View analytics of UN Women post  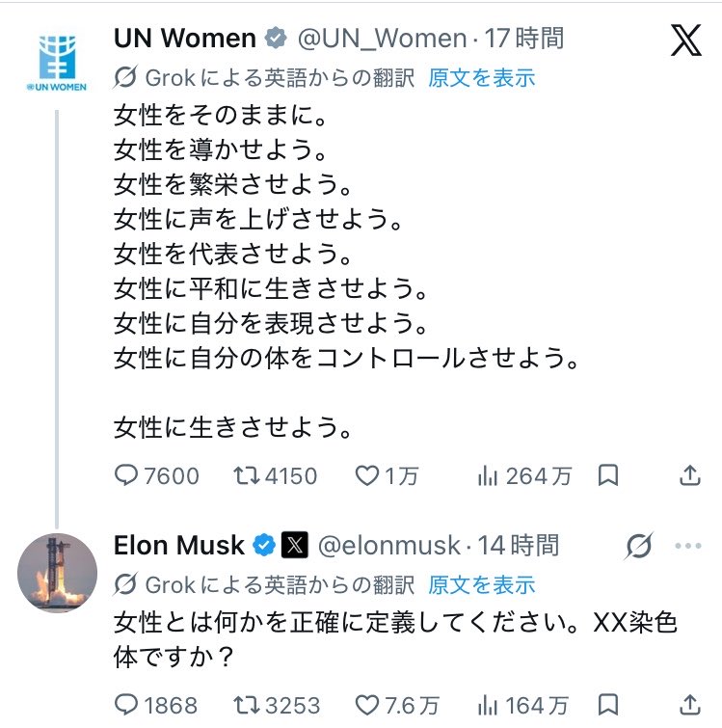[x=524, y=476]
